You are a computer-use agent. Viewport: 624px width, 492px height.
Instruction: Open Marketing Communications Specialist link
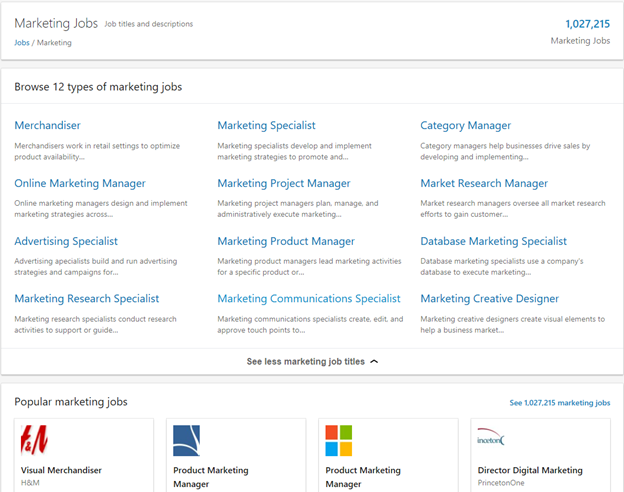(309, 299)
